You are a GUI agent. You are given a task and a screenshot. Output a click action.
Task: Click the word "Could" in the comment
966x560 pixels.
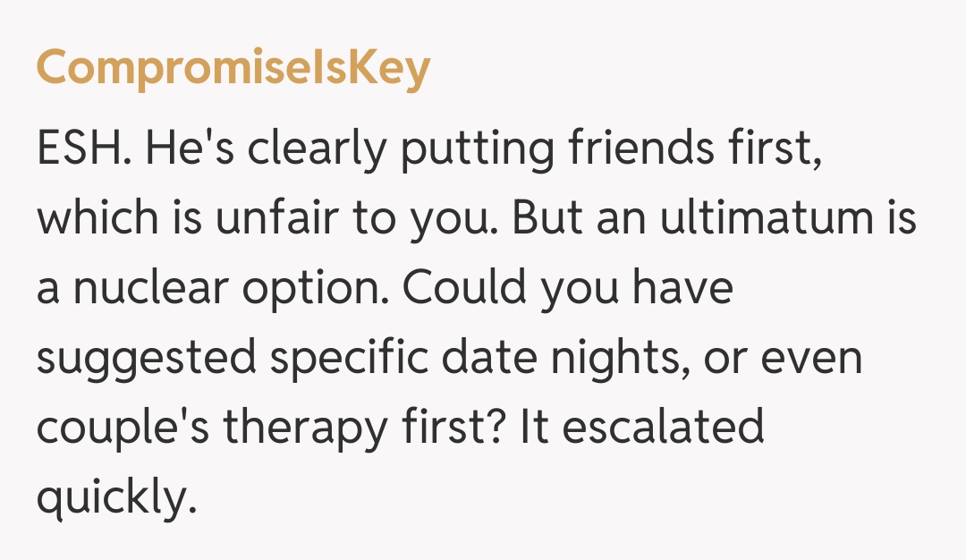pyautogui.click(x=479, y=289)
